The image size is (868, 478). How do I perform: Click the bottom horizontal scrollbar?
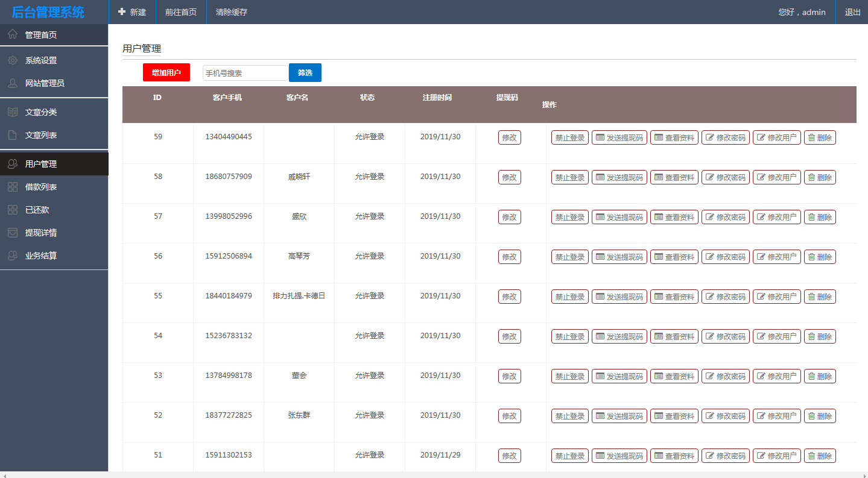point(434,475)
